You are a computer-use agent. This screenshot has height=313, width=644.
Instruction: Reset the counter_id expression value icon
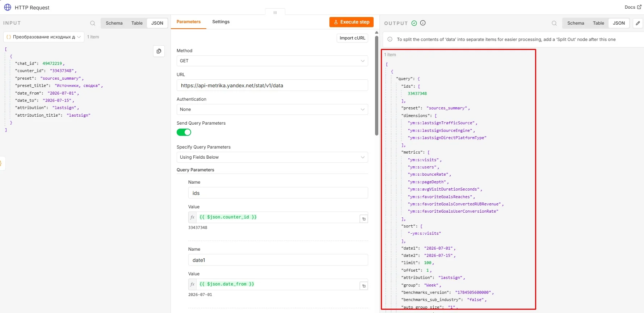(364, 219)
